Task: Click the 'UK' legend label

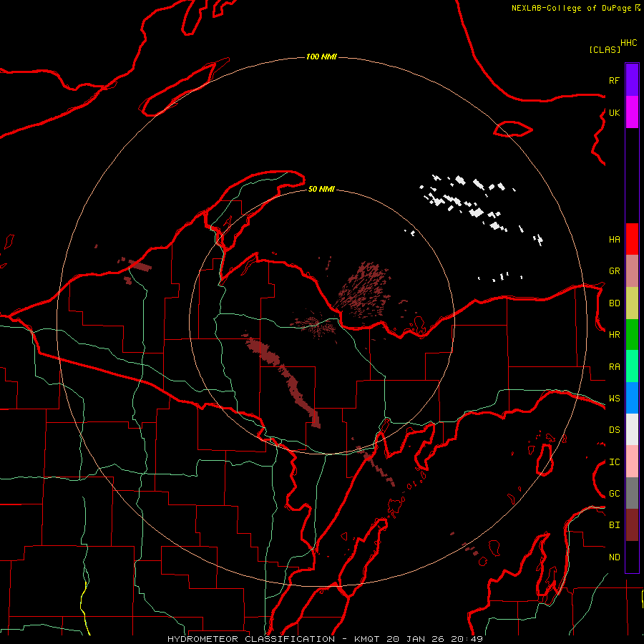Action: pyautogui.click(x=615, y=112)
